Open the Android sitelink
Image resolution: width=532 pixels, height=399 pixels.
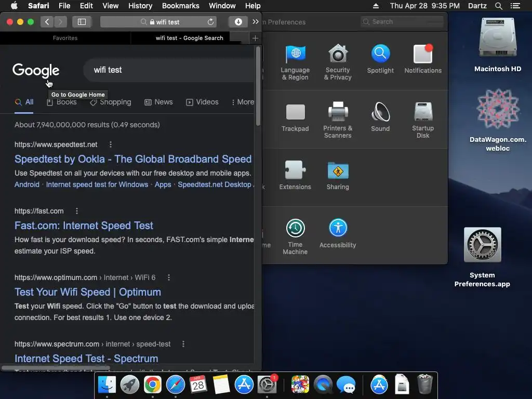[x=27, y=184]
